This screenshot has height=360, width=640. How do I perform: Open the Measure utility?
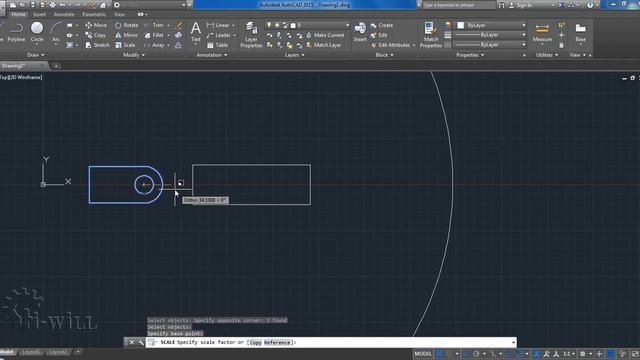tap(542, 33)
